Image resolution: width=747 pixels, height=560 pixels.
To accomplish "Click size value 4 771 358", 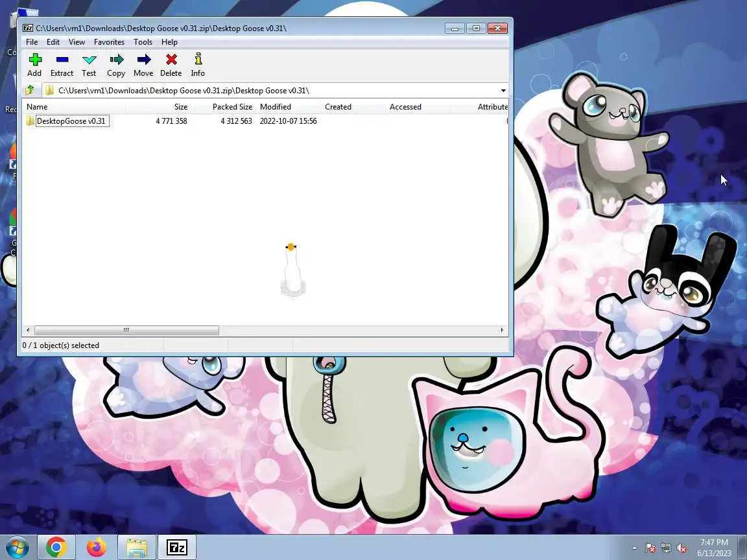I will [171, 121].
